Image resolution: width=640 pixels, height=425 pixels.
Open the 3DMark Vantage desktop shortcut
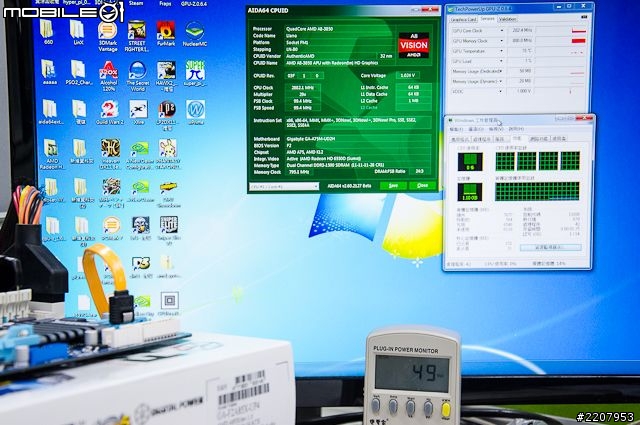click(108, 36)
